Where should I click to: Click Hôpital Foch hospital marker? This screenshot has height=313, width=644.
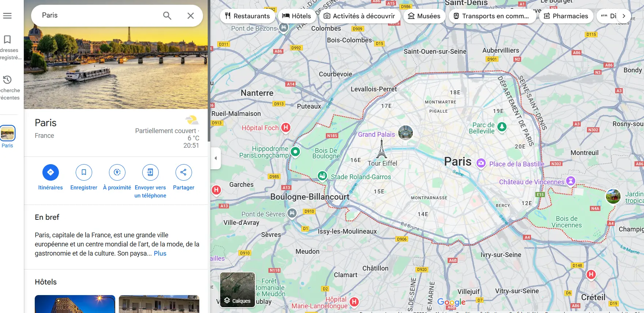pos(286,128)
